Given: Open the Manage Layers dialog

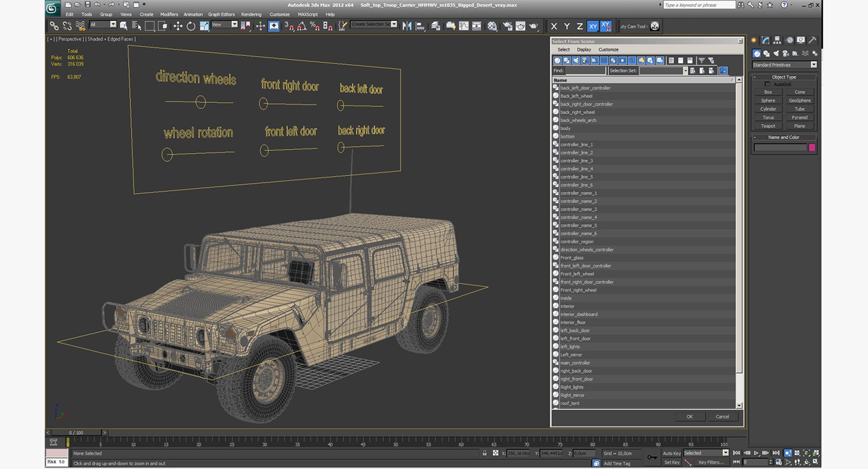Looking at the screenshot, I should (435, 26).
